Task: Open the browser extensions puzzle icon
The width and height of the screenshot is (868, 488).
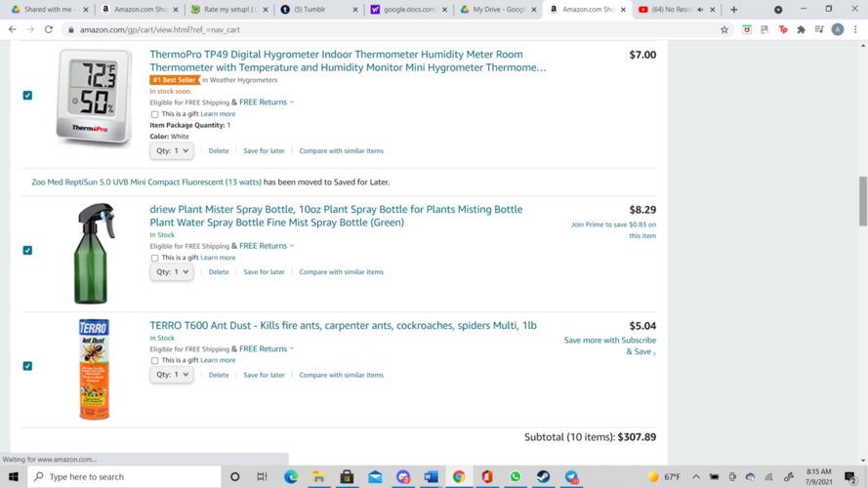Action: pyautogui.click(x=802, y=29)
